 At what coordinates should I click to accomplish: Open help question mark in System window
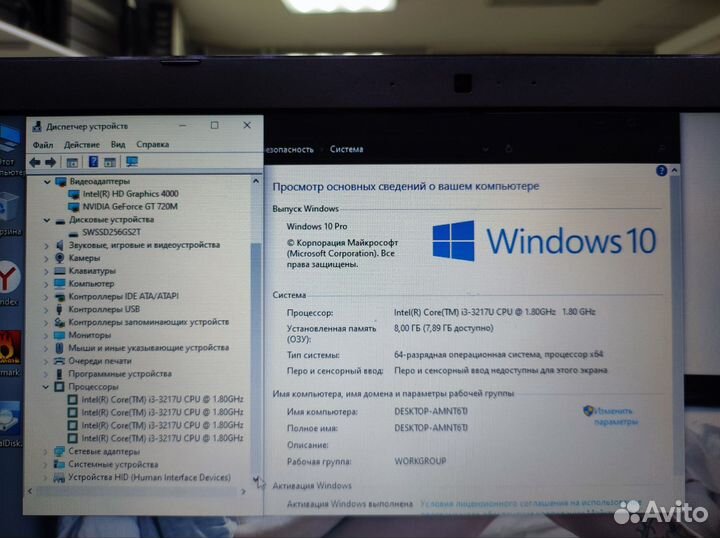tap(661, 171)
